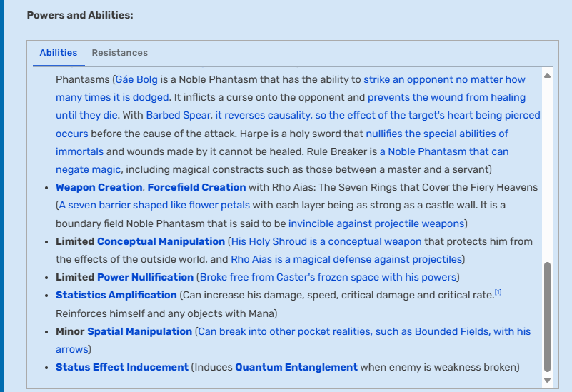Follow the Quantum Entanglement link
Screen dimensions: 572x392
click(296, 367)
